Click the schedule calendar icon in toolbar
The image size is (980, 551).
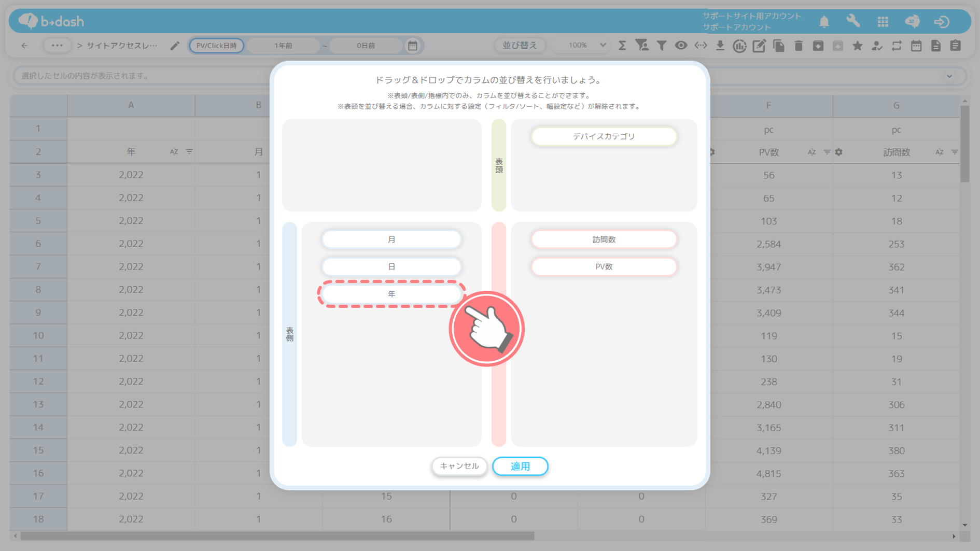[x=916, y=46]
